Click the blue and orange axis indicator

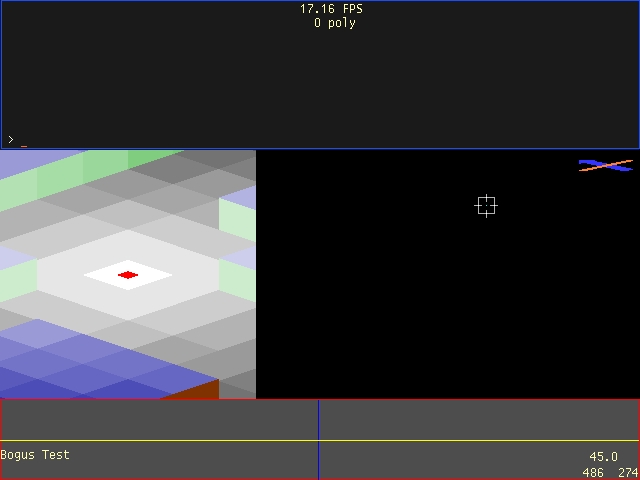(x=606, y=165)
